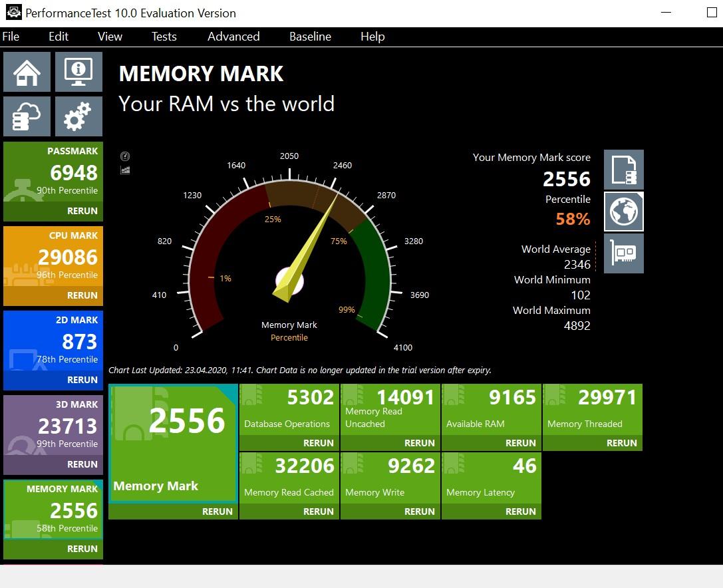Open the Baseline menu
Screen dimensions: 723x588
point(311,37)
